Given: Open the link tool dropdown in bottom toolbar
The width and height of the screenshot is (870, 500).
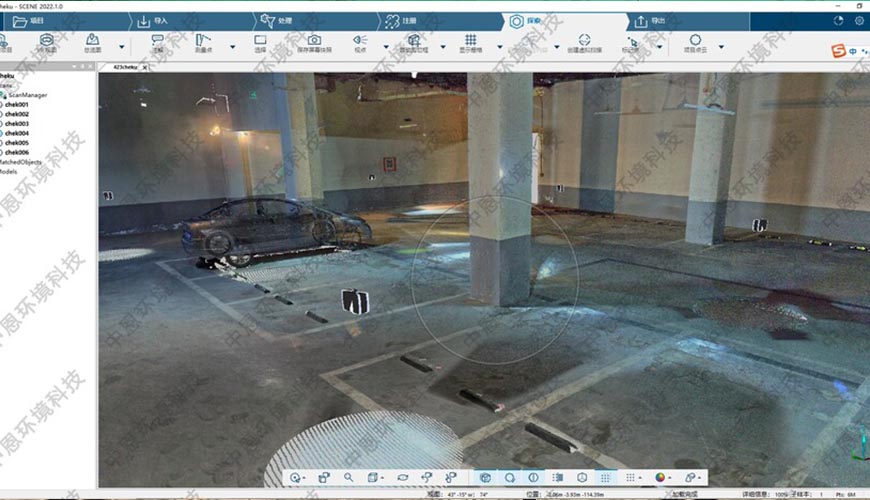Looking at the screenshot, I should point(692,477).
